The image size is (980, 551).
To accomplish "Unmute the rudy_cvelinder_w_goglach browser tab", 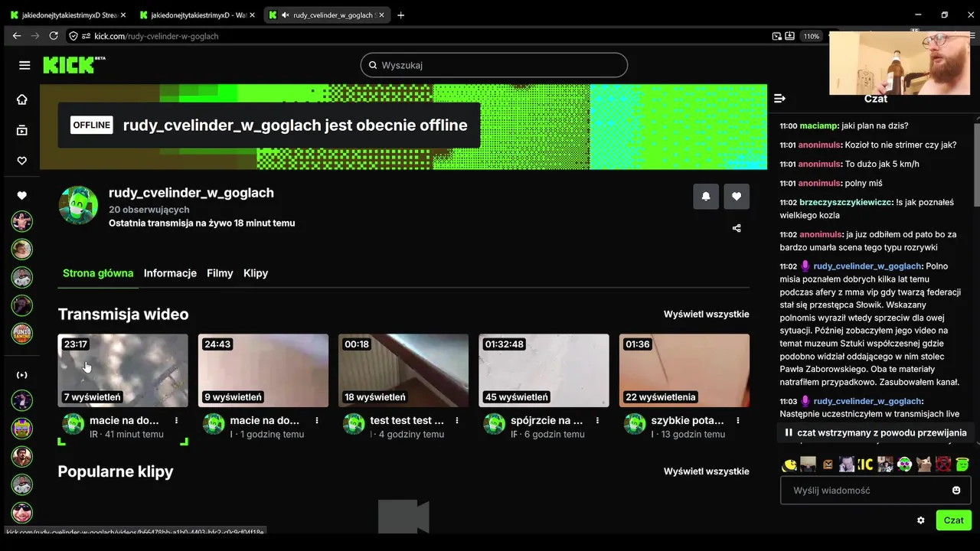I will coord(286,15).
